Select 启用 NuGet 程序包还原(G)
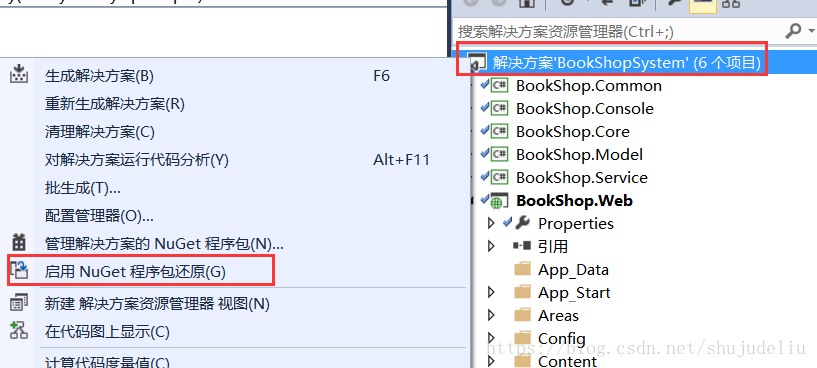This screenshot has width=817, height=368. pos(135,272)
